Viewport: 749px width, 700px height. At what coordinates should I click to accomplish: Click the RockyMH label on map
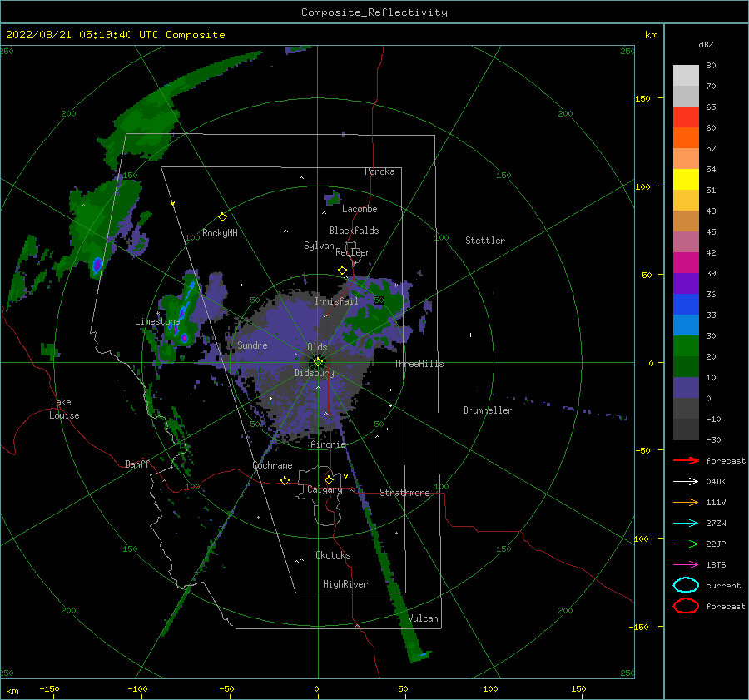220,233
